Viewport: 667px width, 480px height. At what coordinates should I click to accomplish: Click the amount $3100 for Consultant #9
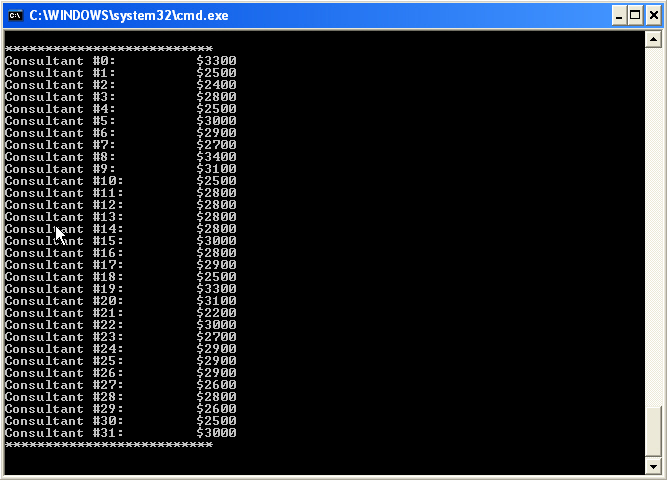coord(216,169)
